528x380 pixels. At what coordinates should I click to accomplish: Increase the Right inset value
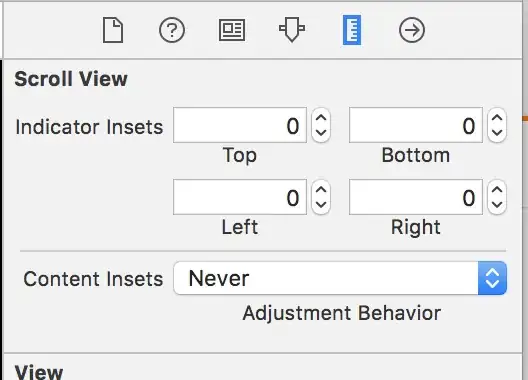(497, 189)
